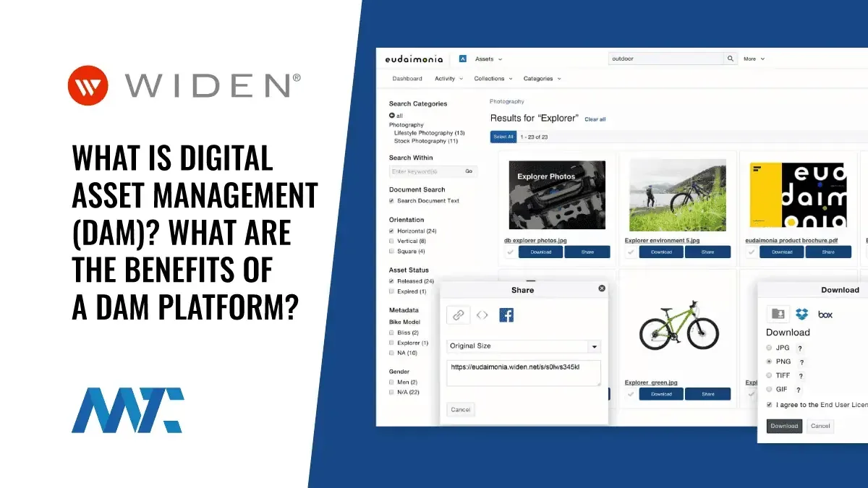Open the More dropdown
The image size is (868, 488).
754,59
